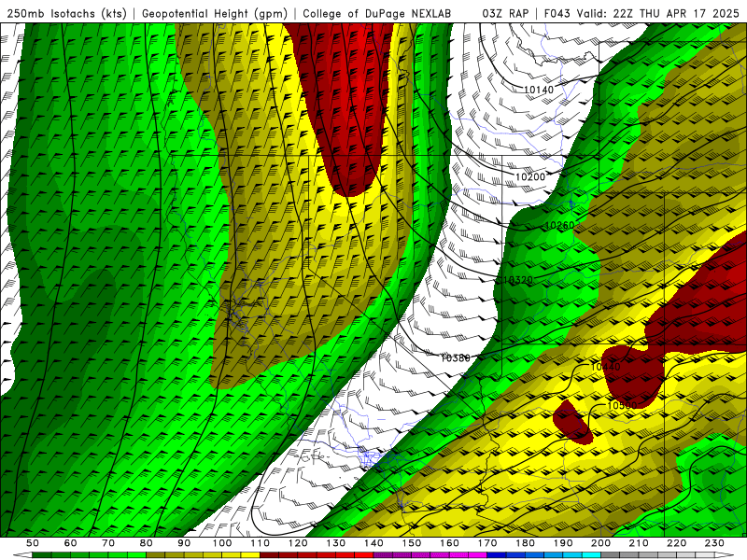Pick the cyan swatch just left of 200
Image resolution: width=747 pixels, height=560 pixels.
(591, 554)
